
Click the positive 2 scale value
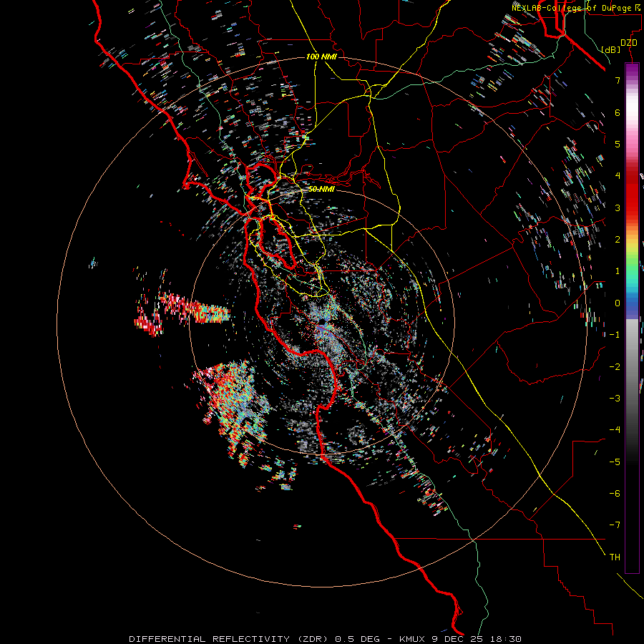click(618, 240)
